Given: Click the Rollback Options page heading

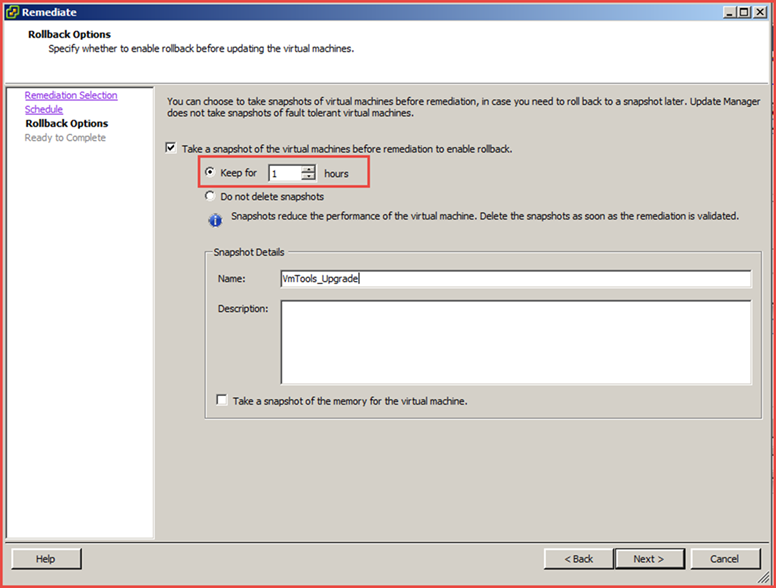Looking at the screenshot, I should click(69, 34).
